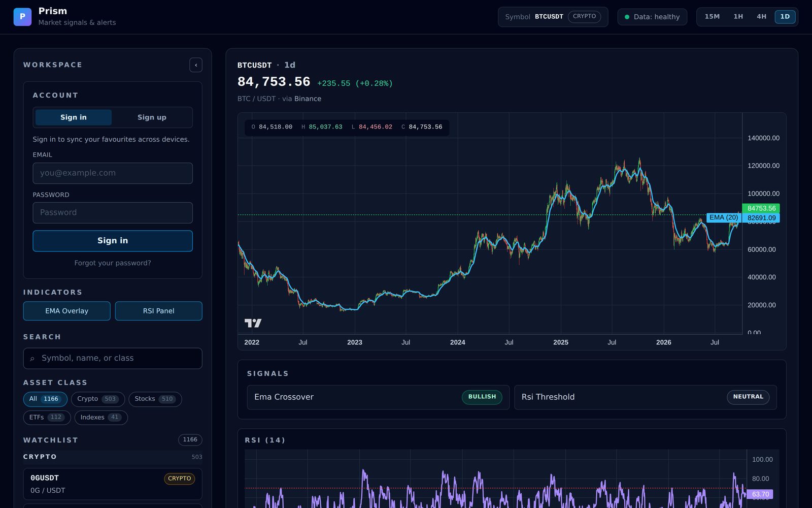Click the BULLISH signal badge

482,397
